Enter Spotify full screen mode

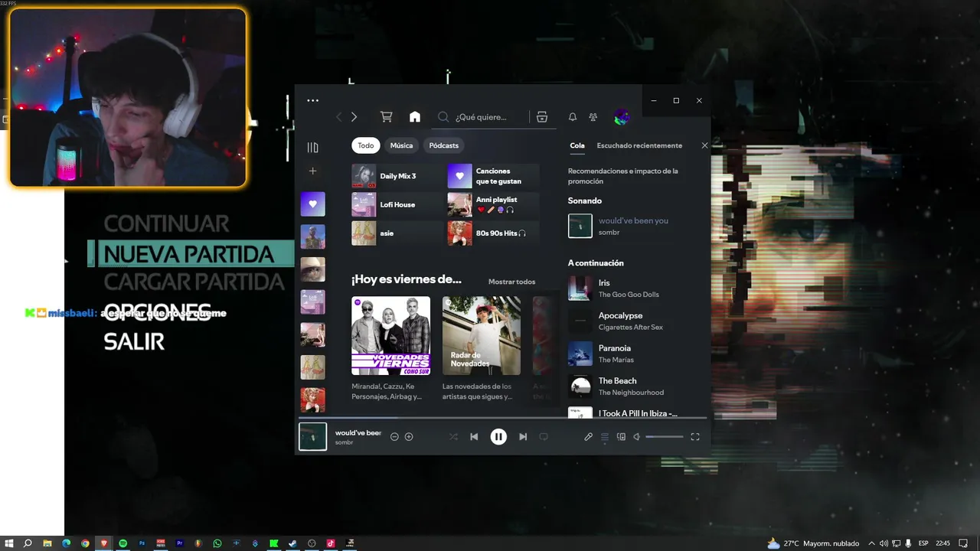pyautogui.click(x=695, y=437)
